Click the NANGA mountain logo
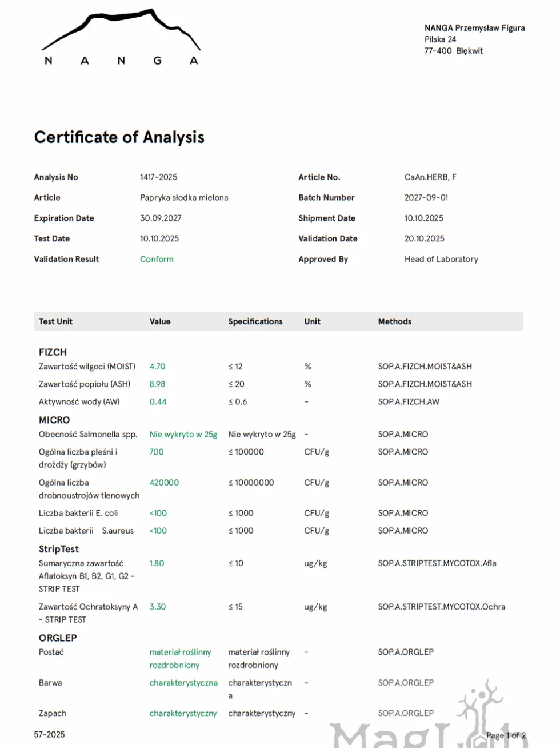The height and width of the screenshot is (748, 560). pyautogui.click(x=121, y=37)
